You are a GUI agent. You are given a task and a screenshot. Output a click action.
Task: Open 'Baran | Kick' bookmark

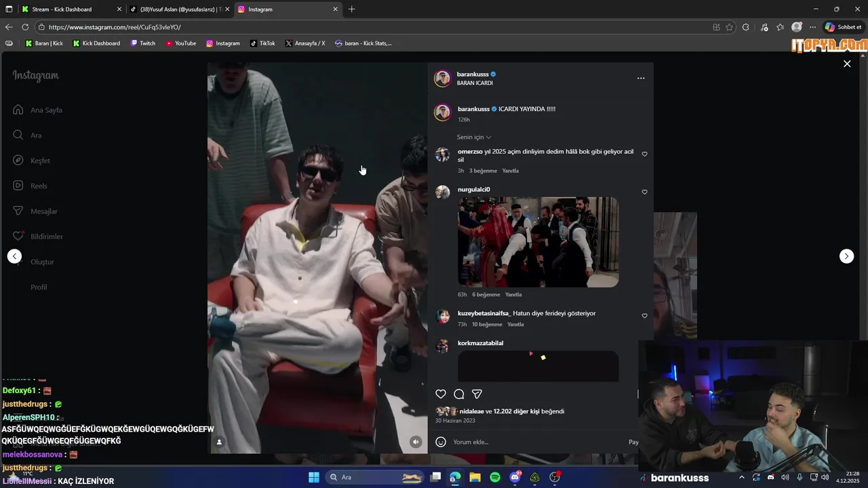click(x=44, y=43)
